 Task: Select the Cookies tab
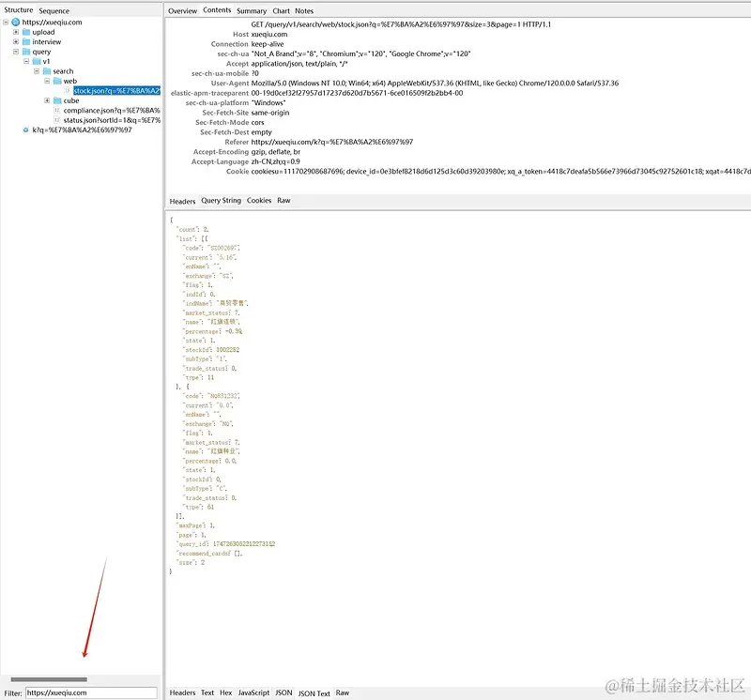coord(259,201)
